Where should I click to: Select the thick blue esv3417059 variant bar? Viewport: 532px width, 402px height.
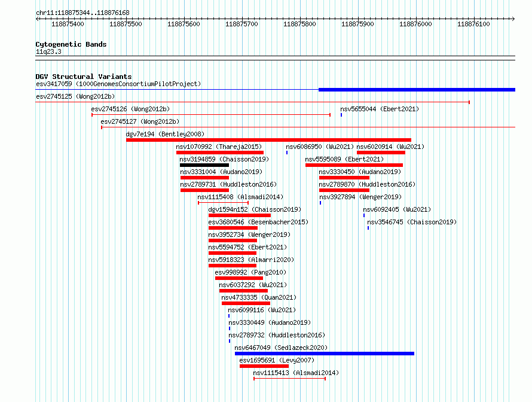tap(417, 90)
